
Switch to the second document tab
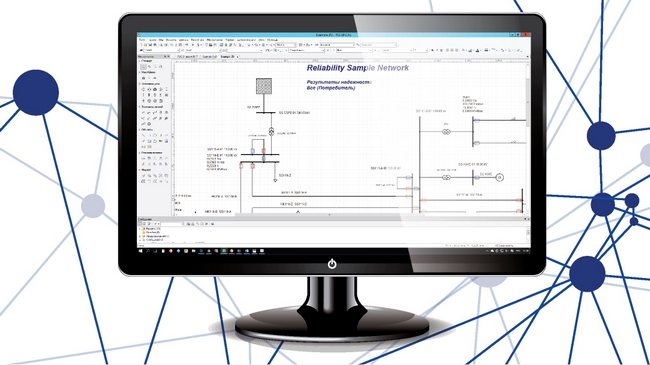point(209,56)
